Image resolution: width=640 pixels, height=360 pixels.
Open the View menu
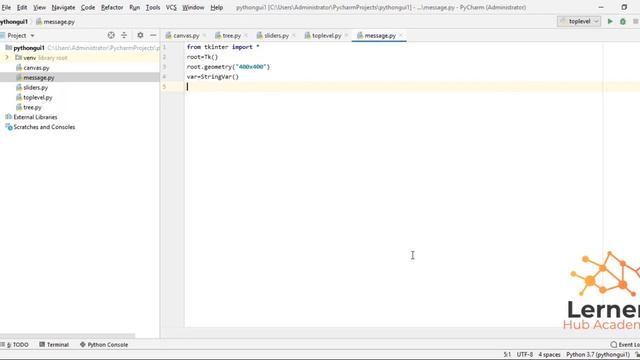coord(39,7)
